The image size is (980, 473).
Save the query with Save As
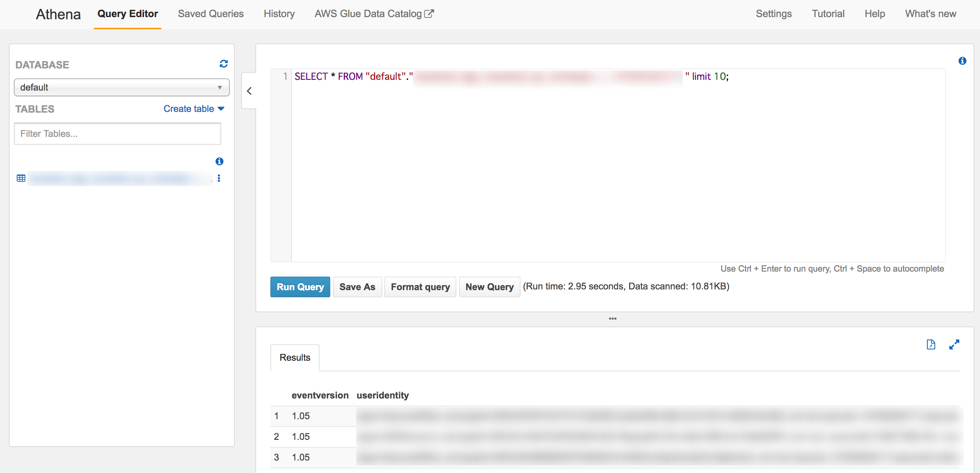(x=357, y=287)
